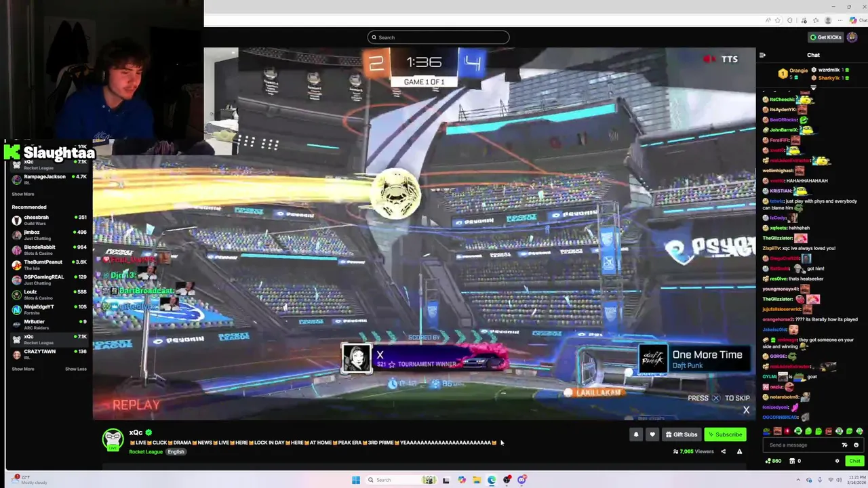Open browser Copilot Chat button
The width and height of the screenshot is (868, 488).
coord(857,20)
